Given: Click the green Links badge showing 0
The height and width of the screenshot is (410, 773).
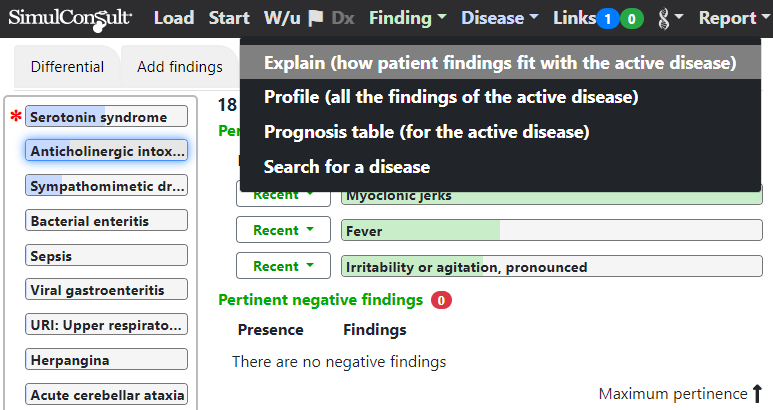Looking at the screenshot, I should click(x=632, y=19).
